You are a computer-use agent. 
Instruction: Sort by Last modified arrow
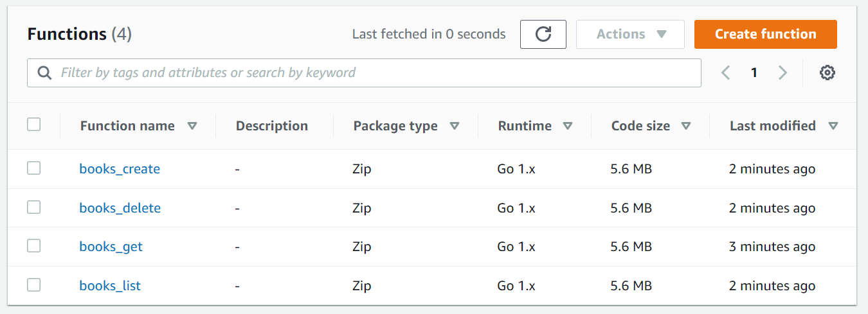coord(833,126)
